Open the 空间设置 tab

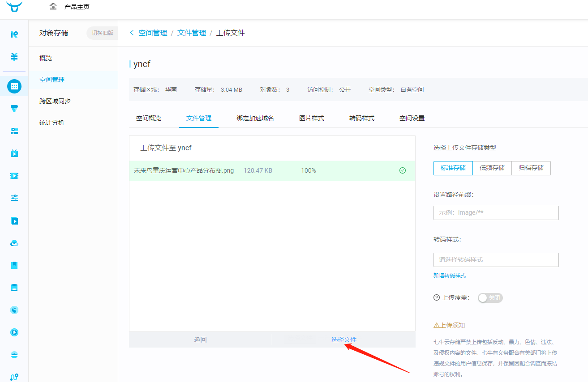pos(412,119)
